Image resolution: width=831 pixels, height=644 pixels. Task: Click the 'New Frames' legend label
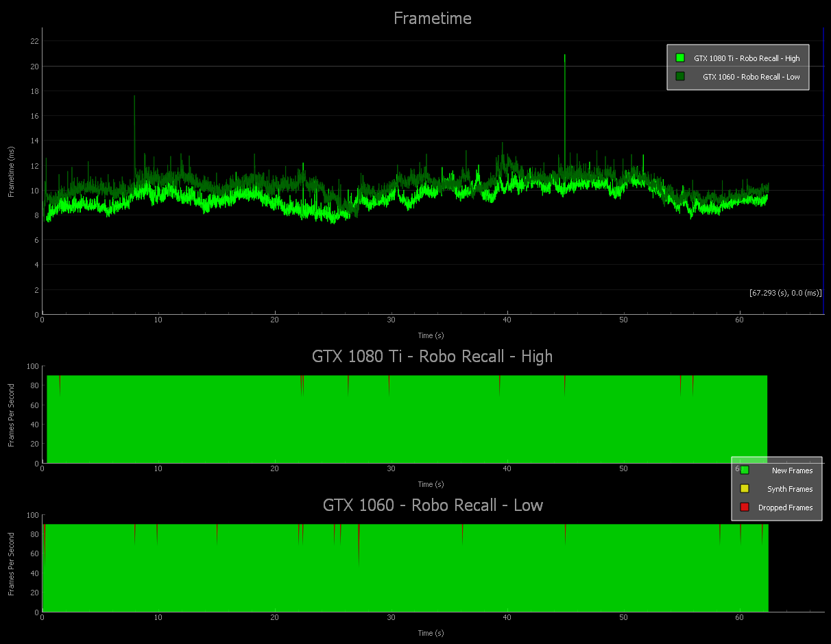click(x=792, y=470)
